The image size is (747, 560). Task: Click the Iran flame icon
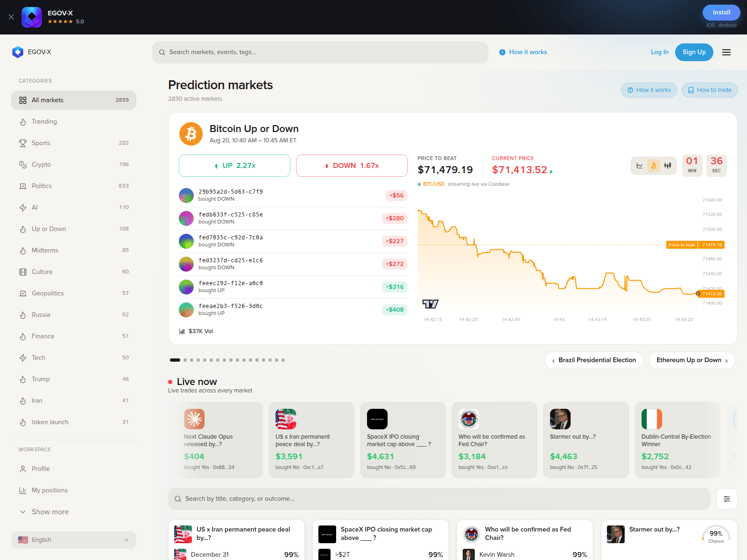[23, 401]
